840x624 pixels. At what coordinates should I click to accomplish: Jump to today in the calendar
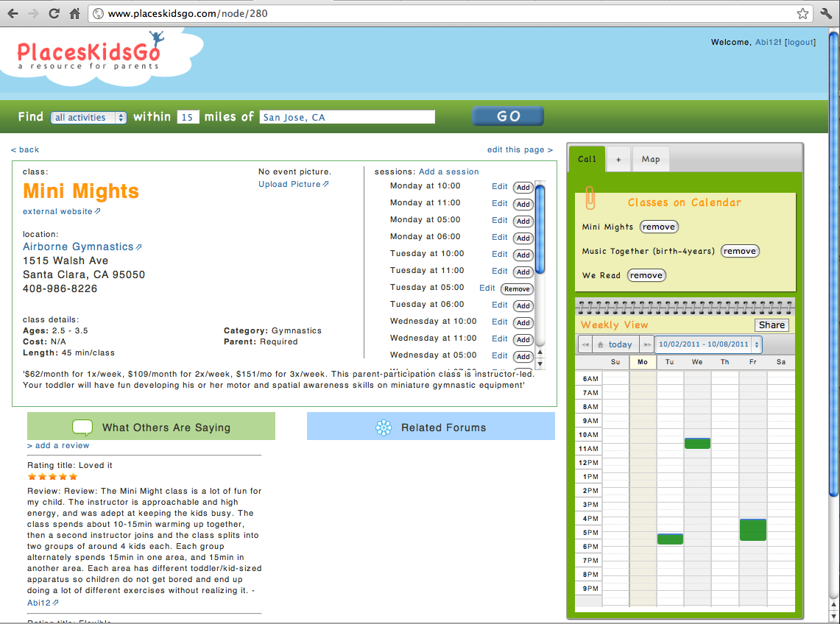coord(616,344)
